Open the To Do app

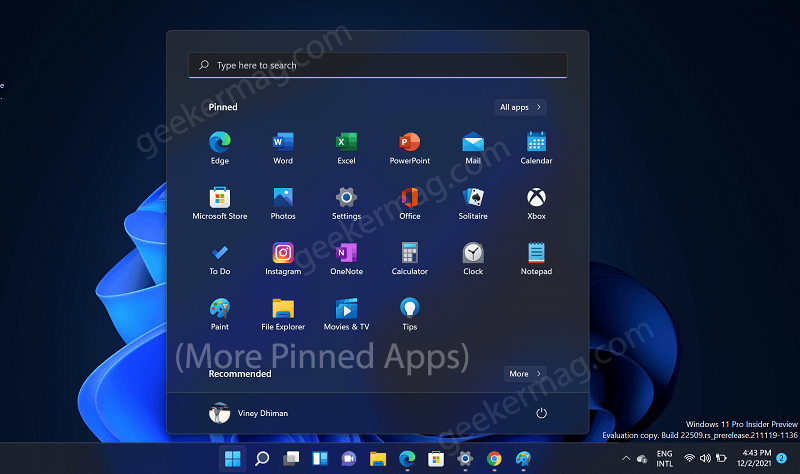coord(220,259)
